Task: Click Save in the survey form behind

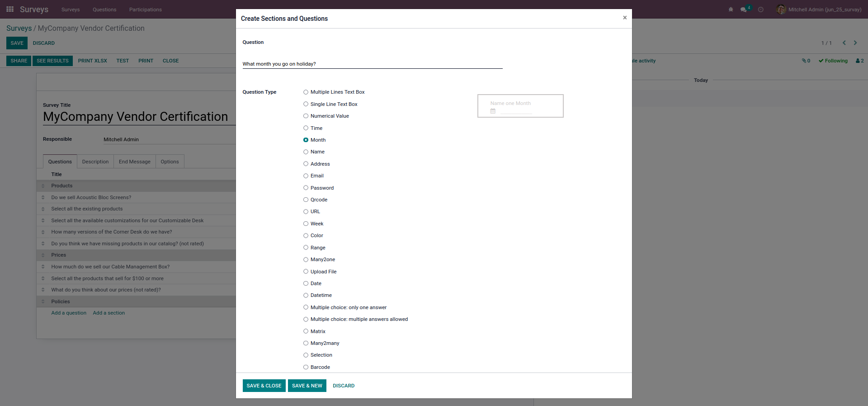Action: click(17, 43)
